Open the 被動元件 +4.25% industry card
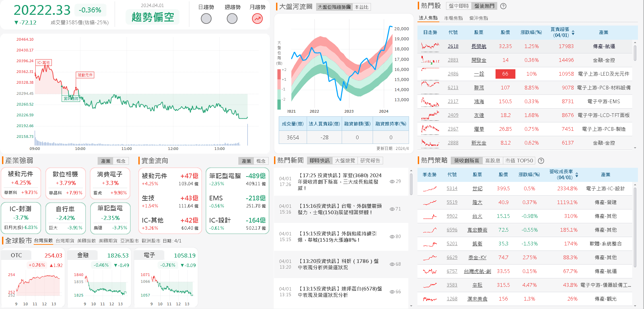The width and height of the screenshot is (644, 309). pyautogui.click(x=21, y=183)
